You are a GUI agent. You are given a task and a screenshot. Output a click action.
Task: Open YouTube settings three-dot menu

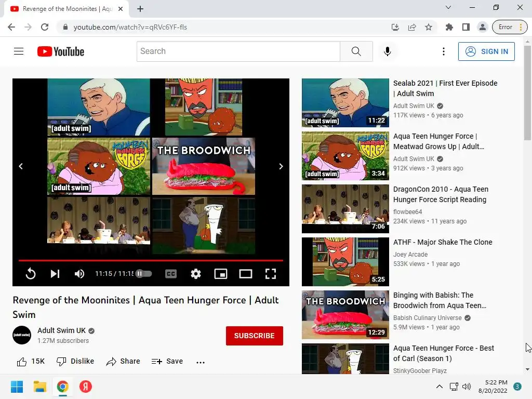(x=444, y=51)
